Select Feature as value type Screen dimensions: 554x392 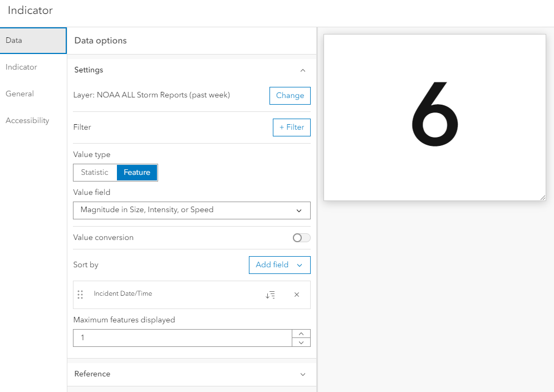click(137, 173)
